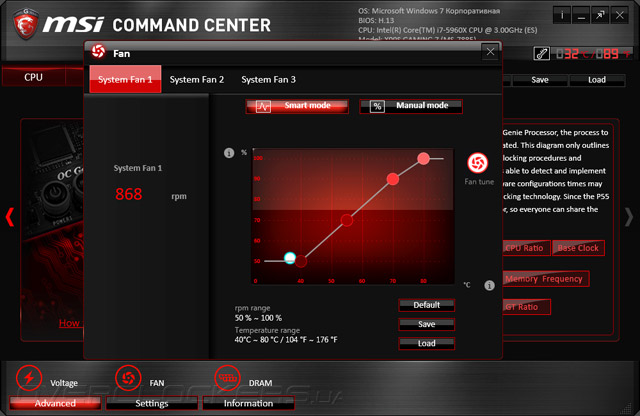The image size is (640, 416).
Task: Click the Base Clock button
Action: point(578,248)
